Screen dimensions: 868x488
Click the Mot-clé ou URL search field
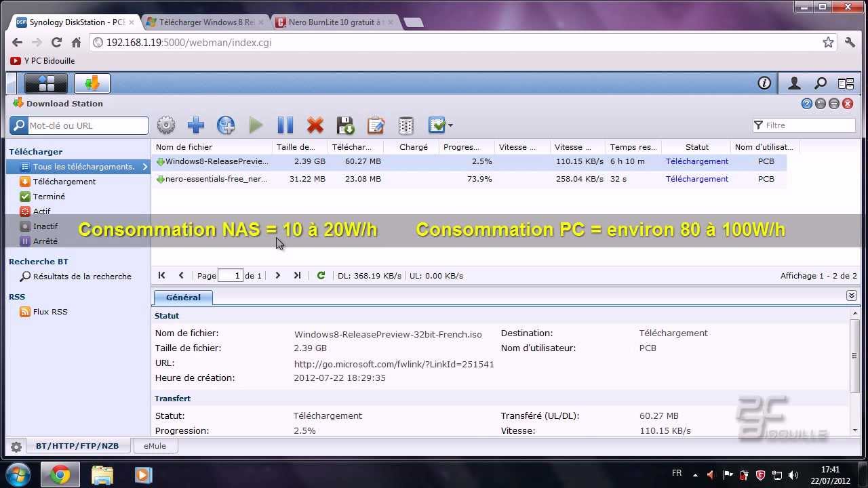[87, 125]
